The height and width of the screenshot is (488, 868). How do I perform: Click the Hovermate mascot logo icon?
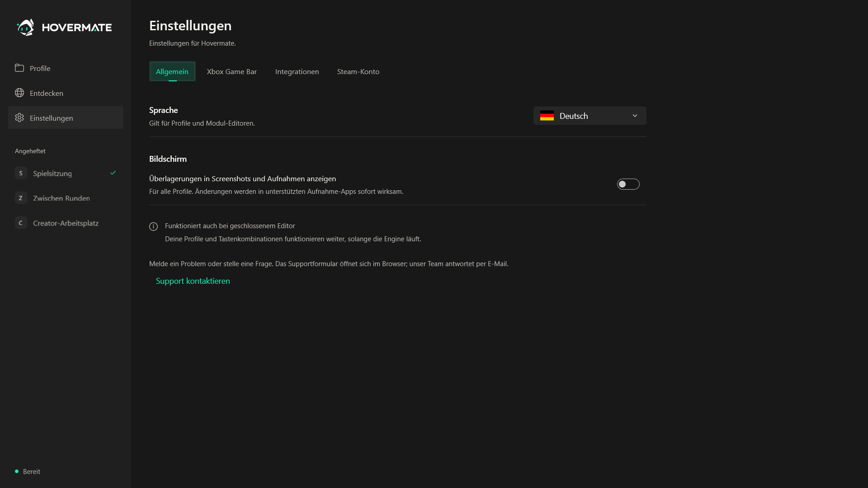(x=25, y=27)
